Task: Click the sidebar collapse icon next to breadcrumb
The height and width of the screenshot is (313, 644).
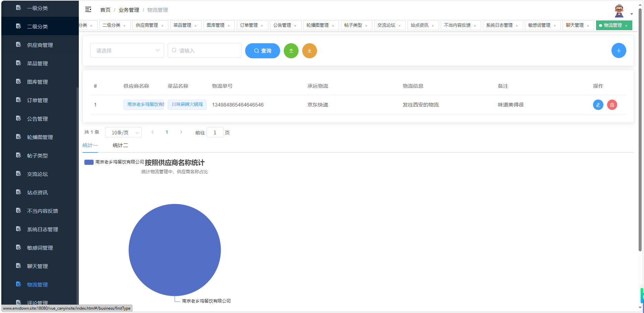Action: tap(88, 10)
